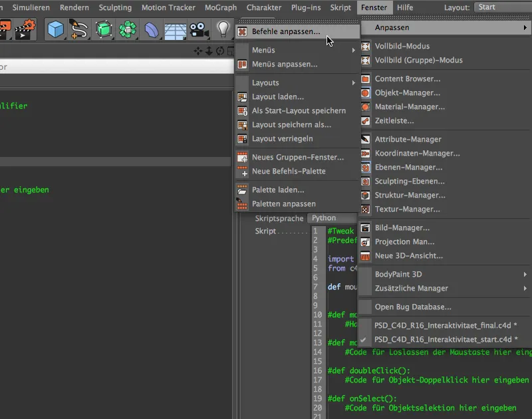Screen dimensions: 532x419
Task: Expand the BodyPaint 3D submenu
Action: (446, 275)
